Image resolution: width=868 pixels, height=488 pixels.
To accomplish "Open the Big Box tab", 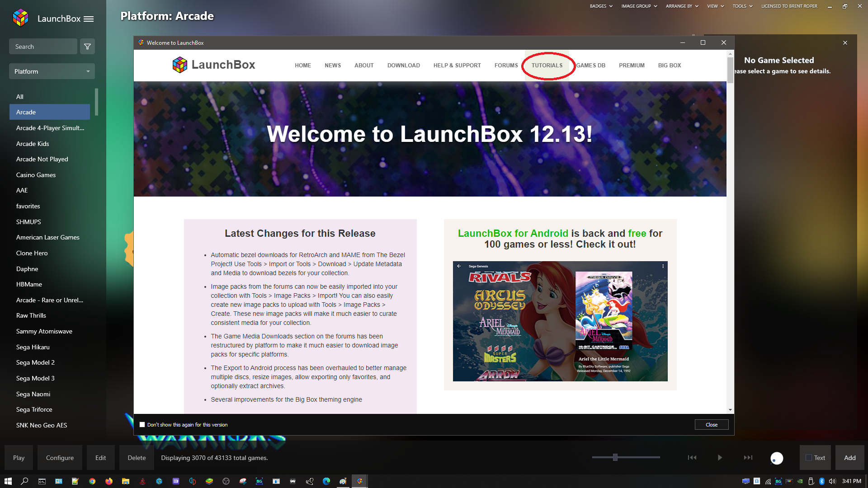I will coord(670,66).
